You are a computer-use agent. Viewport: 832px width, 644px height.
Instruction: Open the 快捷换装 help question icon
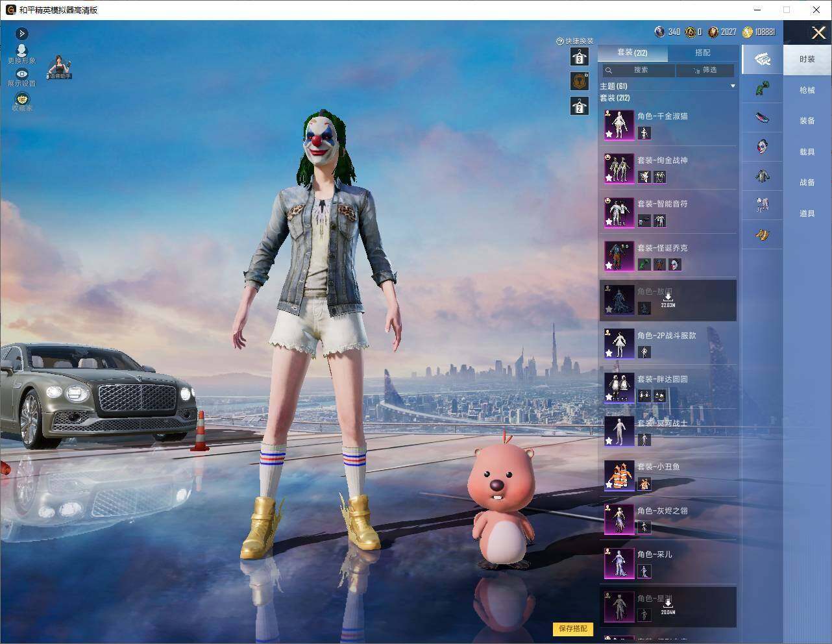[559, 41]
